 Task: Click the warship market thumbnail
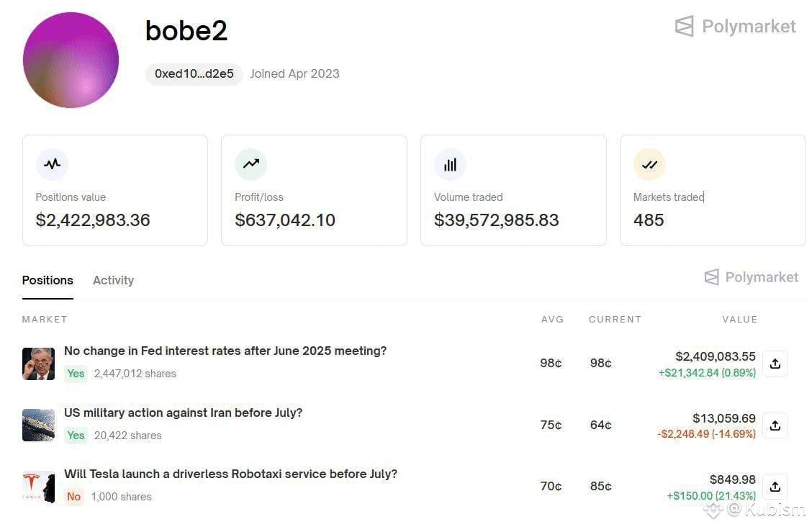[38, 425]
